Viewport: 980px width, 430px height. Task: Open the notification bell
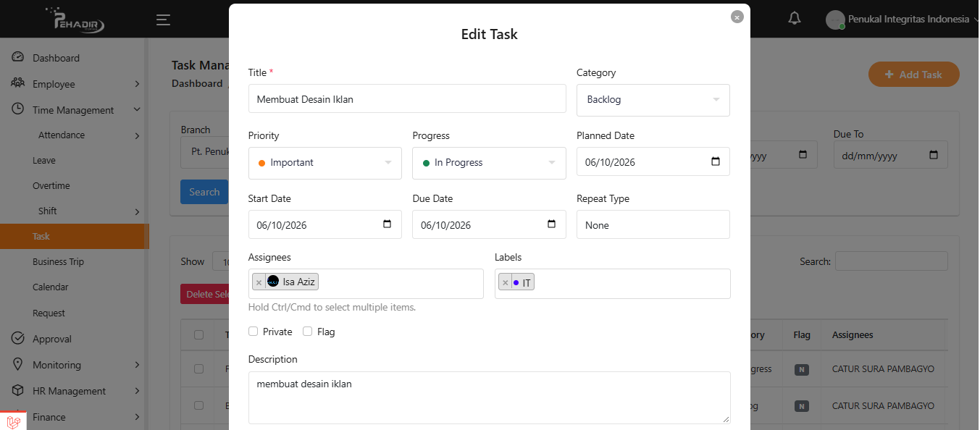[x=795, y=19]
